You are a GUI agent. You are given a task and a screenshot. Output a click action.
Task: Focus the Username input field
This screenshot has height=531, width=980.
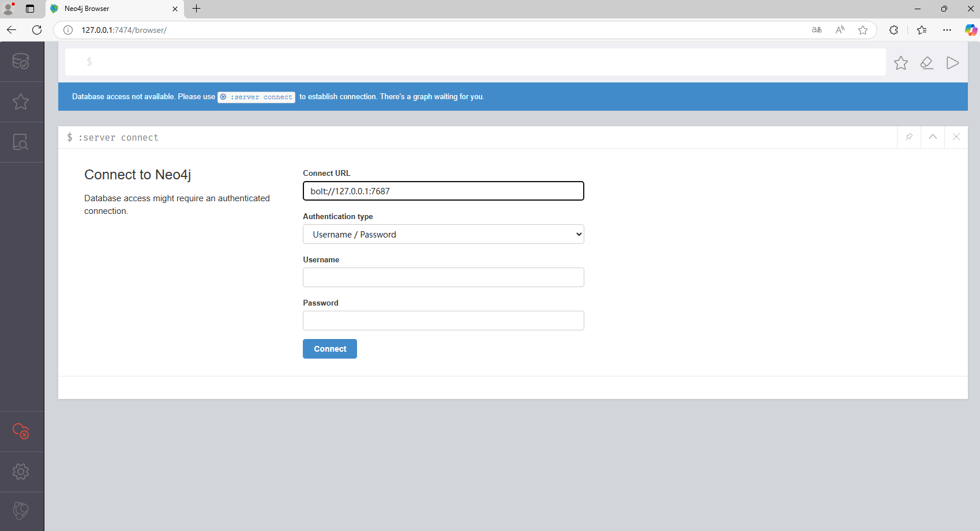pyautogui.click(x=444, y=277)
